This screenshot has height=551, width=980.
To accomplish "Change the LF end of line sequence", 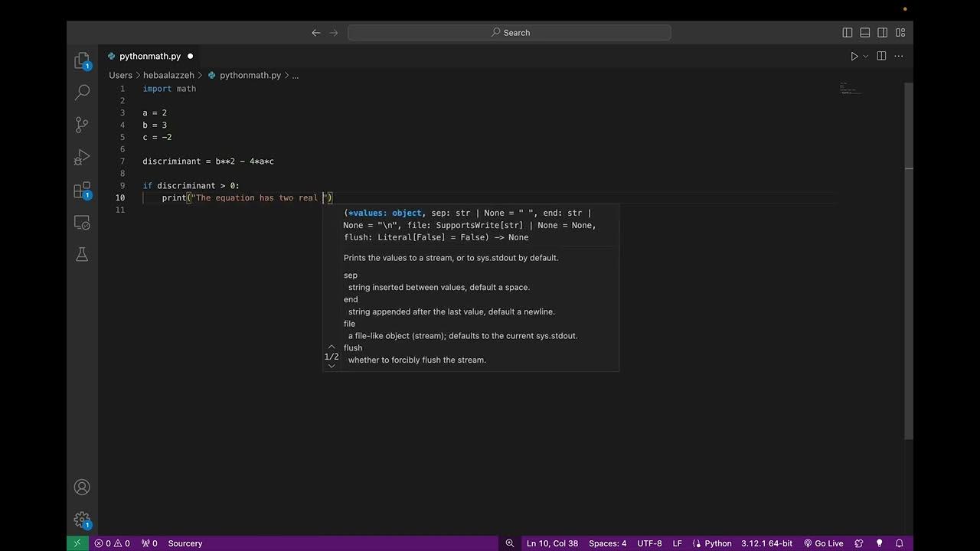I will click(677, 543).
